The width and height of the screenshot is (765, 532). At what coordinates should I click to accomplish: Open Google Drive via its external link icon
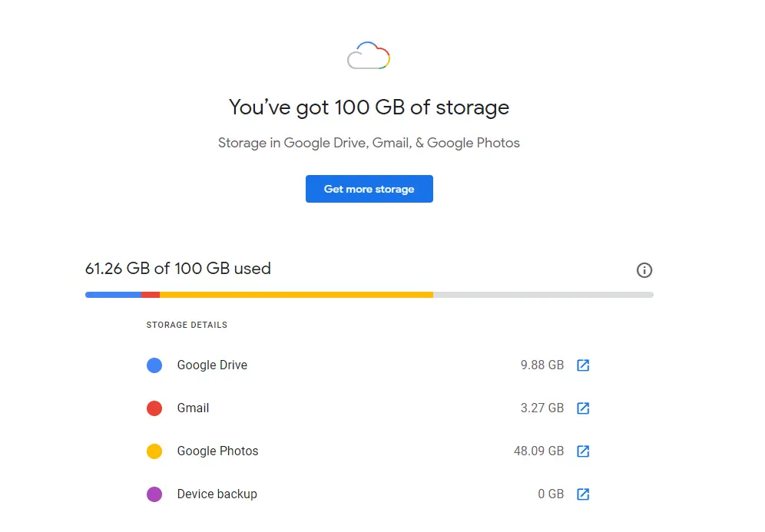pyautogui.click(x=583, y=365)
